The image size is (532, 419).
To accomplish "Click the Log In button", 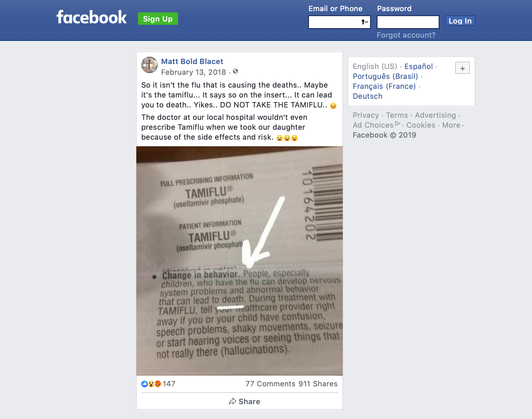I will click(460, 21).
